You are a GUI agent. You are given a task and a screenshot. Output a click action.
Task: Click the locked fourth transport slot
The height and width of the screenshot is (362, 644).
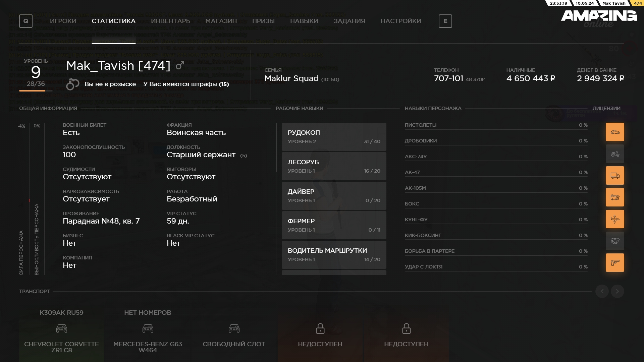[x=320, y=335]
